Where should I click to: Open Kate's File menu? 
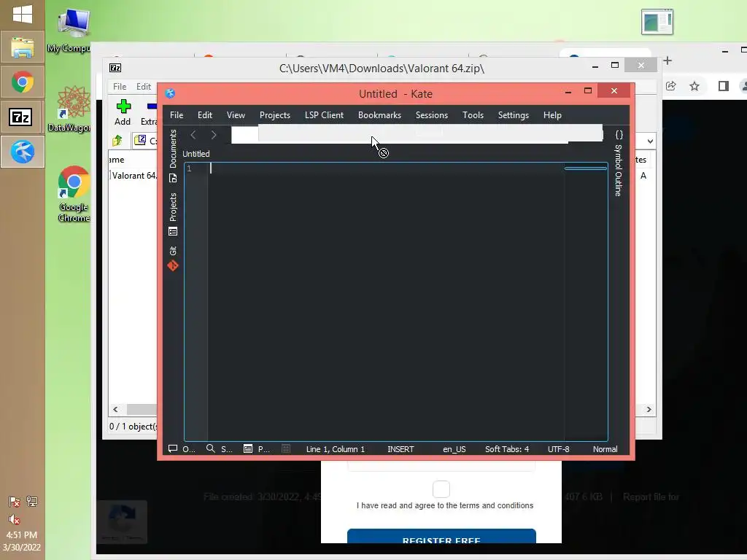click(177, 114)
